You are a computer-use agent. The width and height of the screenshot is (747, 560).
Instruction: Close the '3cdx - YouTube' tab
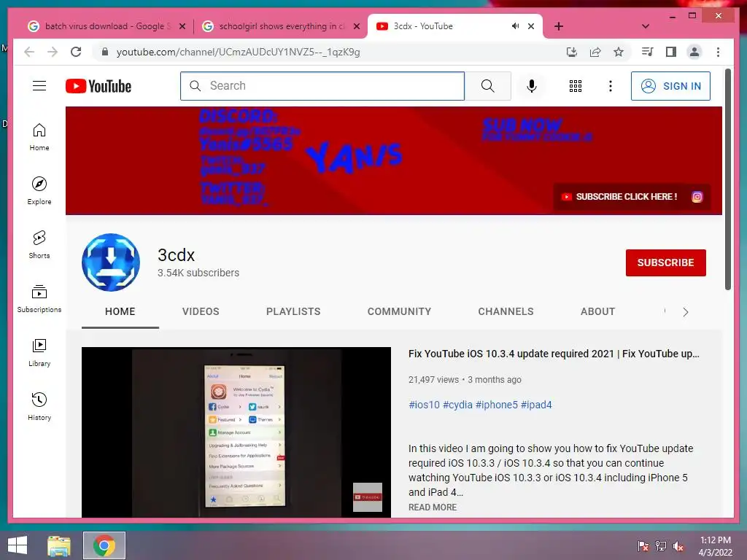[531, 26]
